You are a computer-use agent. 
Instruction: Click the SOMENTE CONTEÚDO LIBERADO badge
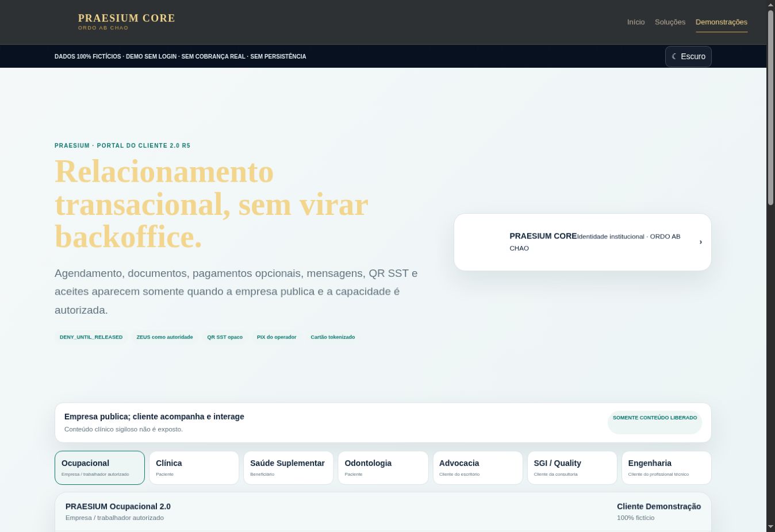point(655,422)
